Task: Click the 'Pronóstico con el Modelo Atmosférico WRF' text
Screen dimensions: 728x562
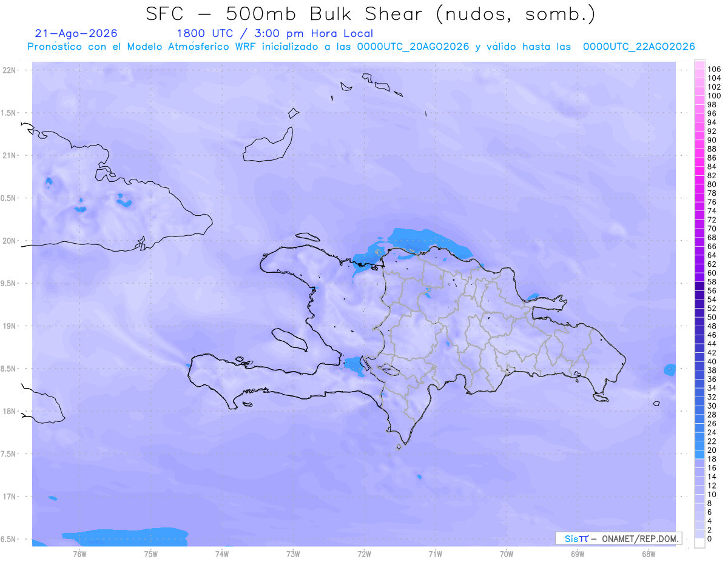Action: (x=143, y=47)
